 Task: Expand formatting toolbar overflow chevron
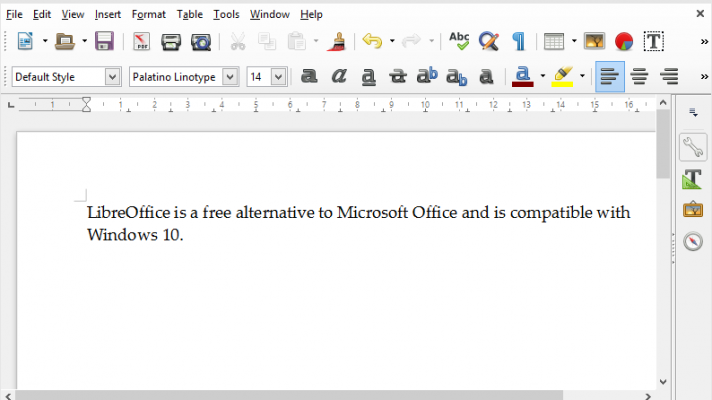[x=704, y=77]
